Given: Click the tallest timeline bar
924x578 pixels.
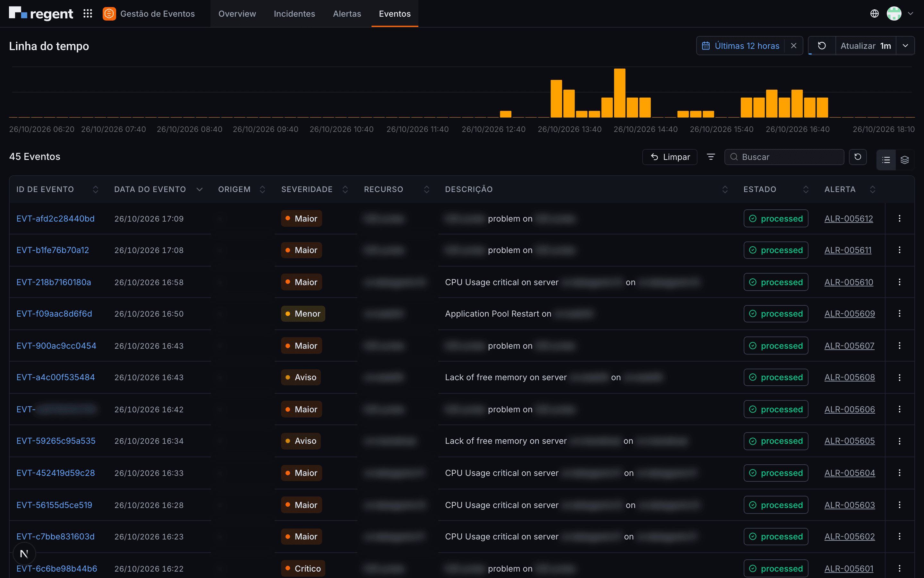Looking at the screenshot, I should (619, 93).
